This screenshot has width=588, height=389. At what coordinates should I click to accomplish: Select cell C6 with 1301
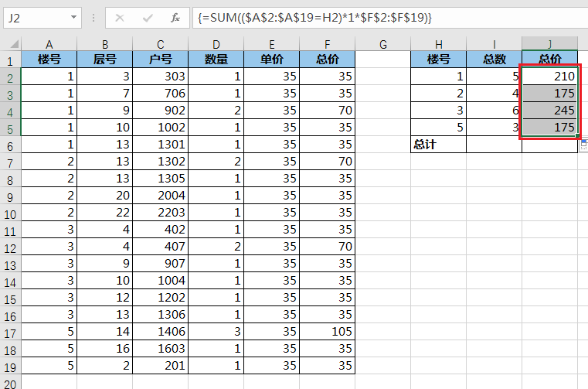160,144
